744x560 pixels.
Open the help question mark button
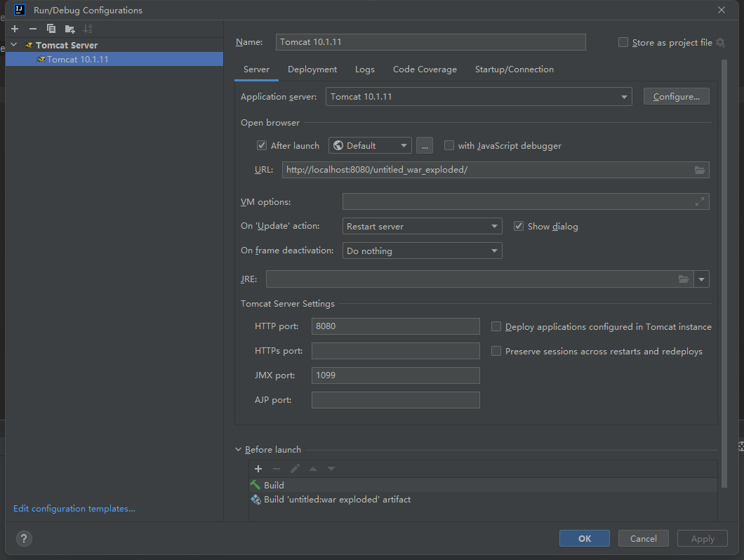pyautogui.click(x=24, y=538)
